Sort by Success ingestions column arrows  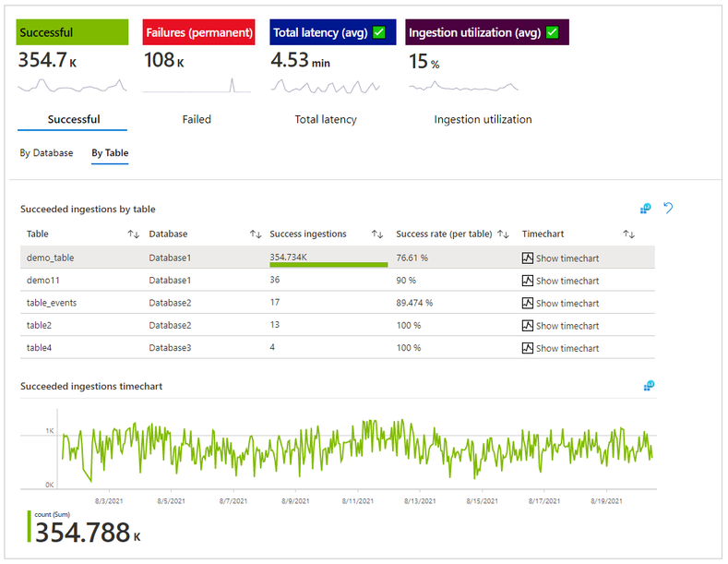click(377, 234)
